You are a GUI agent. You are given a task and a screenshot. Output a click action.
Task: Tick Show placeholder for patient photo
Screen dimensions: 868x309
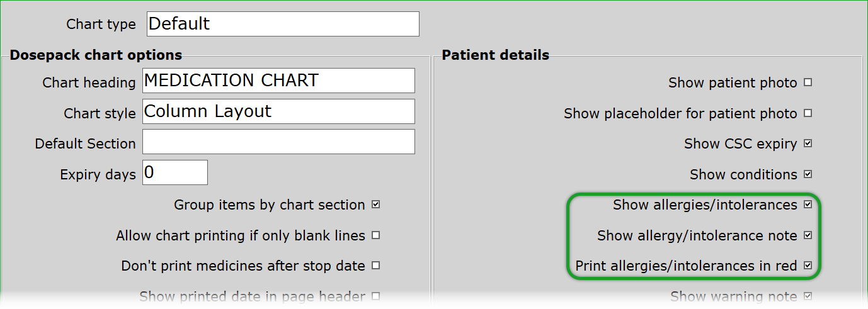point(808,113)
